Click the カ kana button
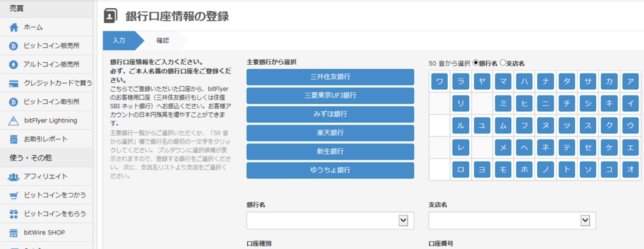 pos(609,81)
